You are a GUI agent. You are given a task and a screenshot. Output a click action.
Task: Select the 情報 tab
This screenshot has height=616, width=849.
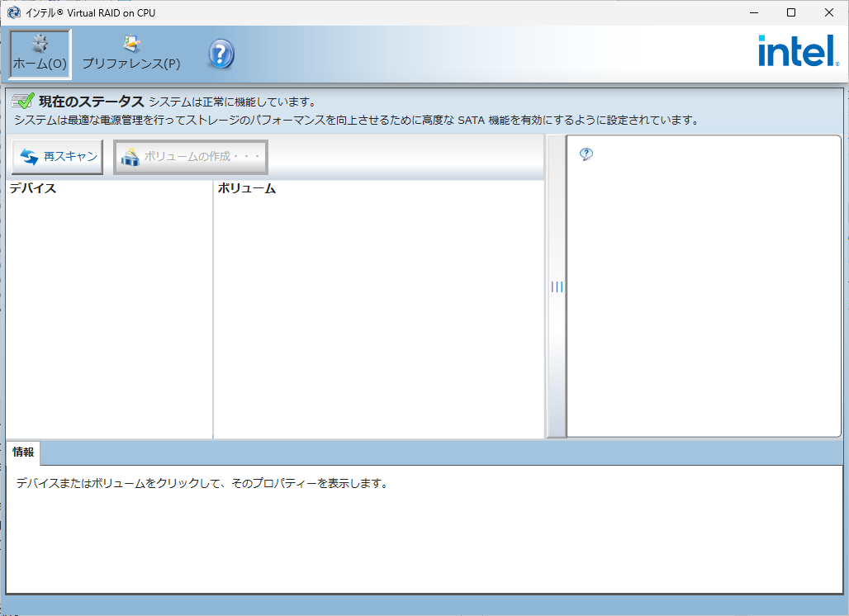point(23,453)
